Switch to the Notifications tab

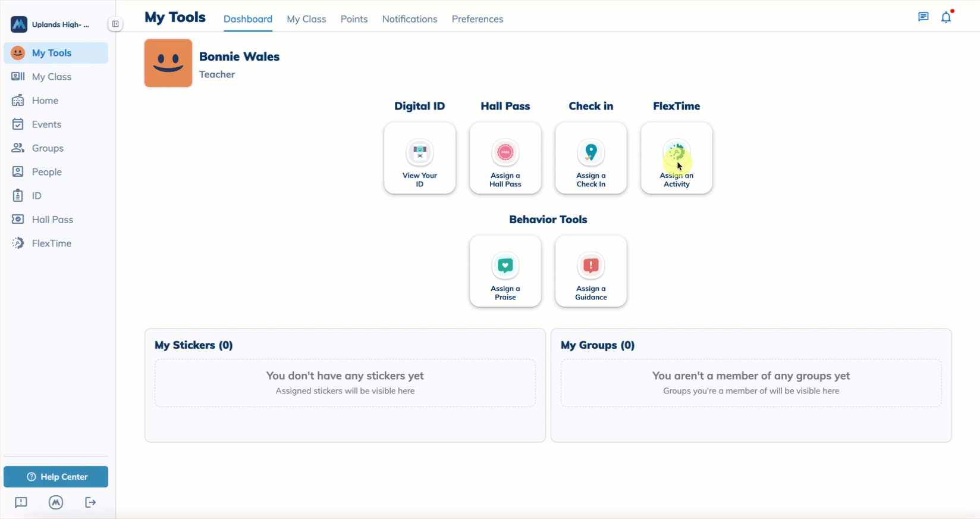409,19
